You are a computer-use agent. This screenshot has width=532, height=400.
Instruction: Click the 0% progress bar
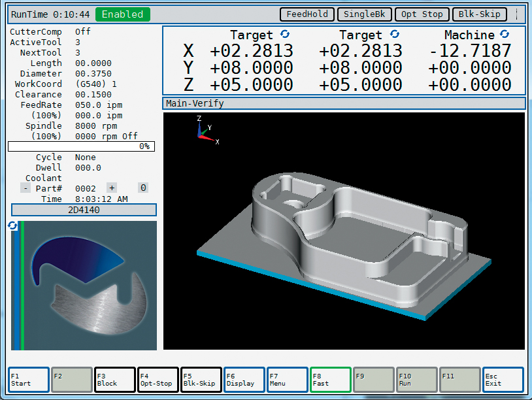pyautogui.click(x=82, y=146)
